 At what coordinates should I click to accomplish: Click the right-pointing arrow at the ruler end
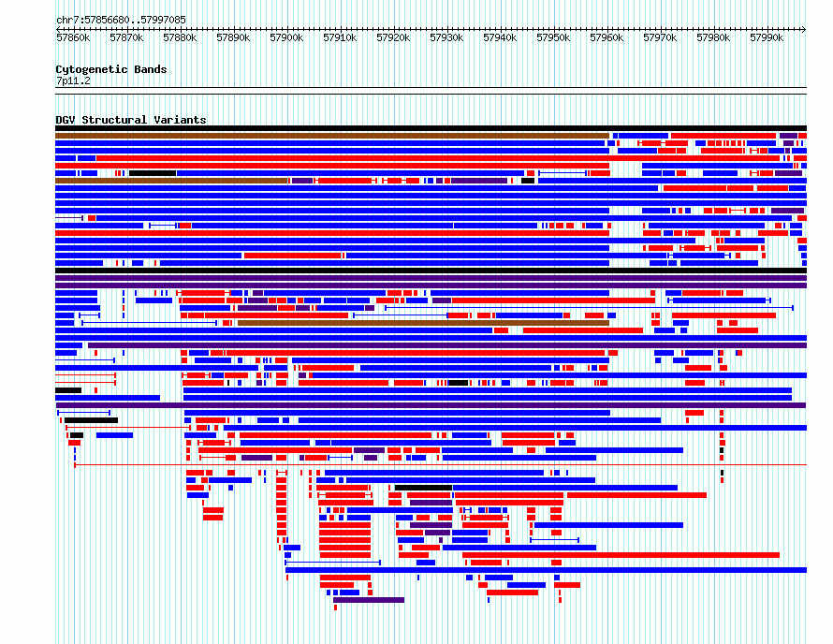[804, 29]
